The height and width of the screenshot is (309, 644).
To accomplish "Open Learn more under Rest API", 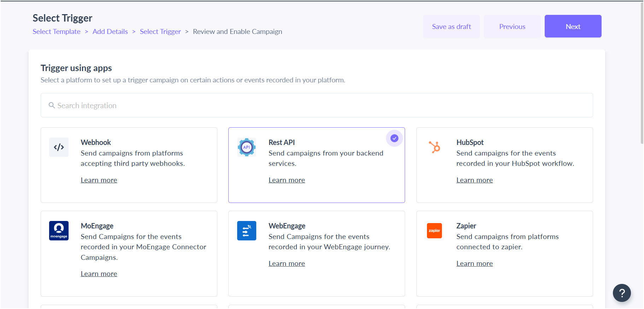I will [287, 180].
